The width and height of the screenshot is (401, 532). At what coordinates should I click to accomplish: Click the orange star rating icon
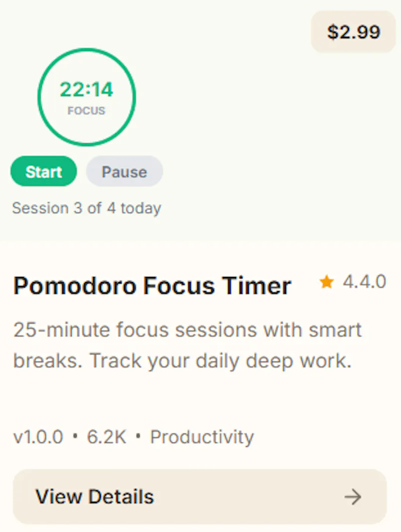[x=327, y=282]
